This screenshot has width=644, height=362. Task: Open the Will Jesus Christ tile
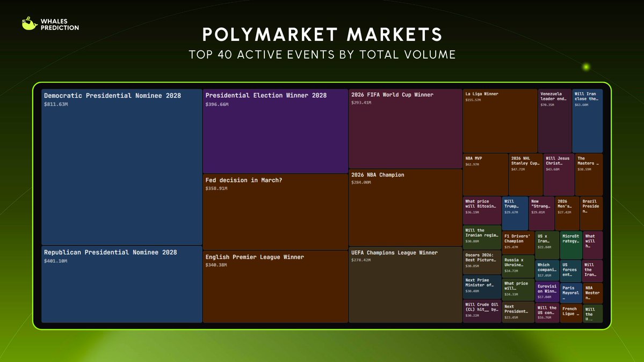tap(559, 175)
